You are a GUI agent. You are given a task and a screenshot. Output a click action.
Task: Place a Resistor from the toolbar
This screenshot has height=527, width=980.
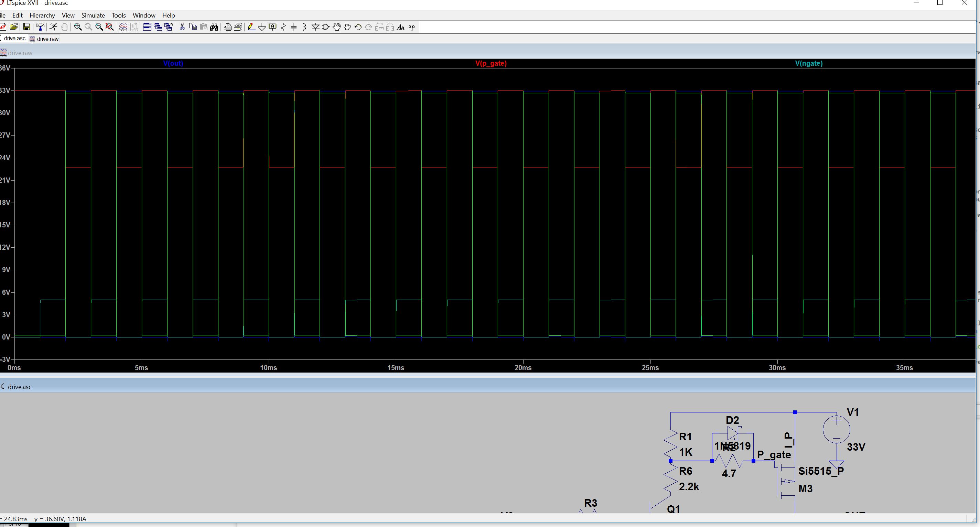click(x=283, y=26)
